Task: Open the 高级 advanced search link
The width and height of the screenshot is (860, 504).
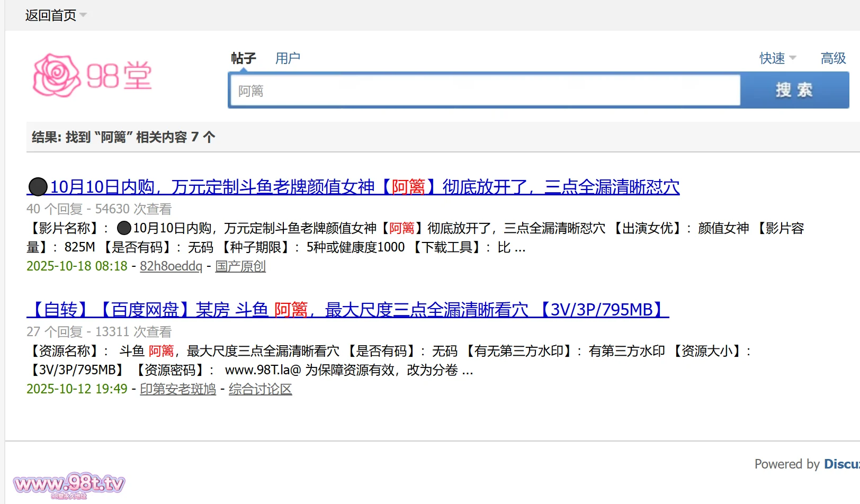Action: [x=833, y=58]
